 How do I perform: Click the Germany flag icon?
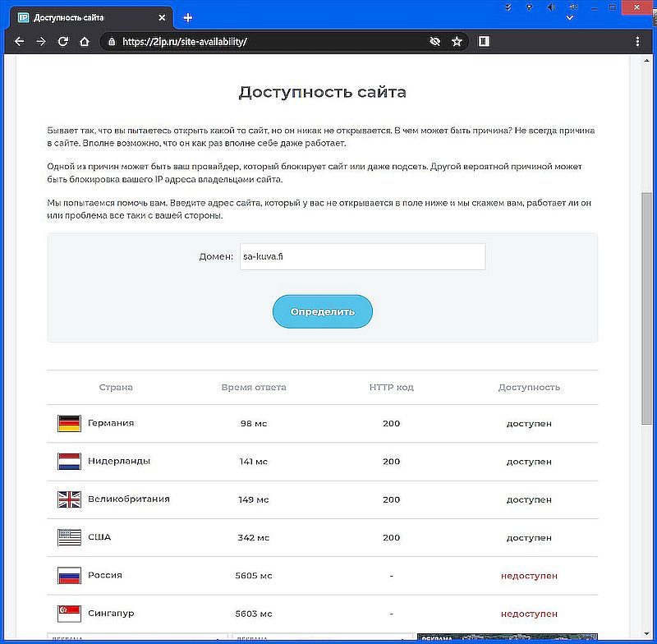click(69, 423)
